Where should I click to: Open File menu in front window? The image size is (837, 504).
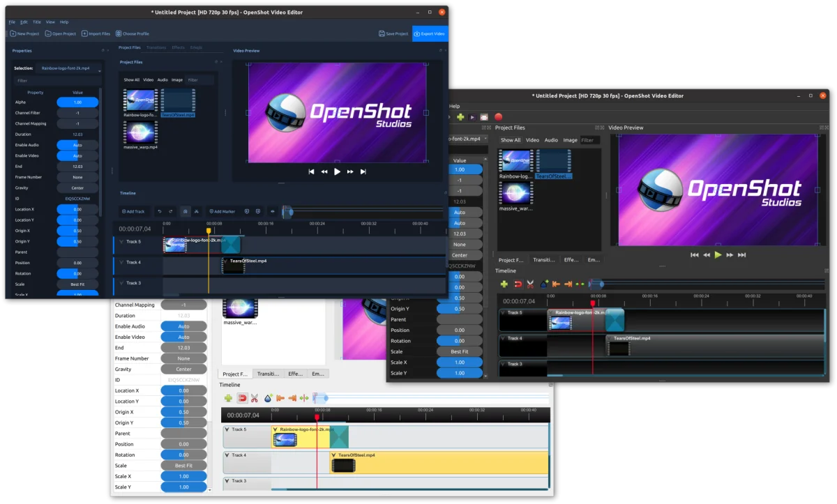[12, 22]
